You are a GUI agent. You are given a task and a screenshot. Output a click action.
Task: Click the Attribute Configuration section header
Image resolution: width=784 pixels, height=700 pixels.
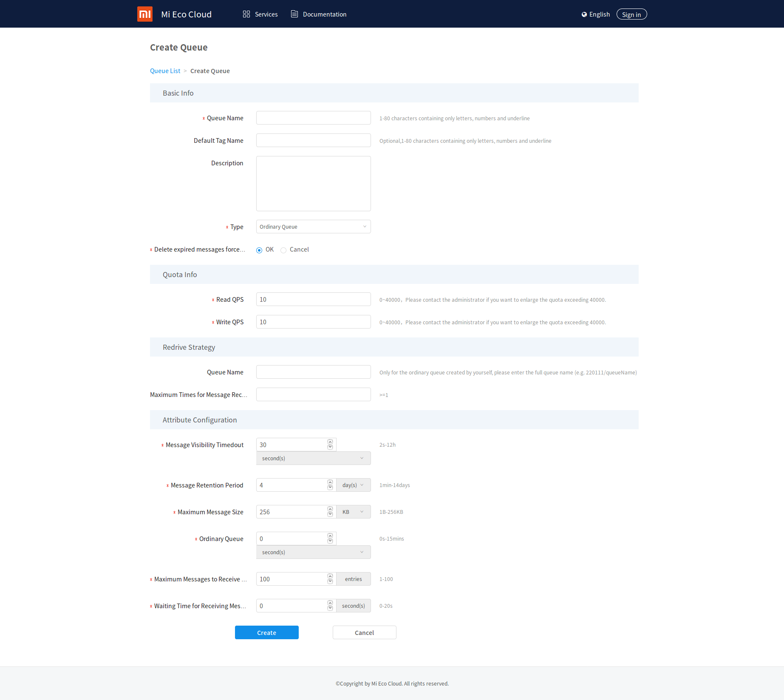pos(394,419)
